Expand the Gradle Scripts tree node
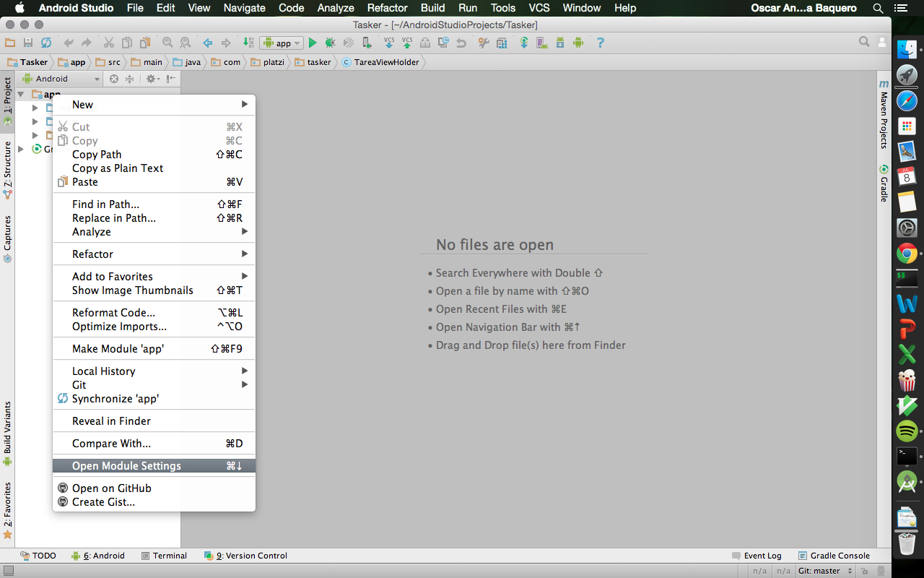924x578 pixels. (21, 149)
